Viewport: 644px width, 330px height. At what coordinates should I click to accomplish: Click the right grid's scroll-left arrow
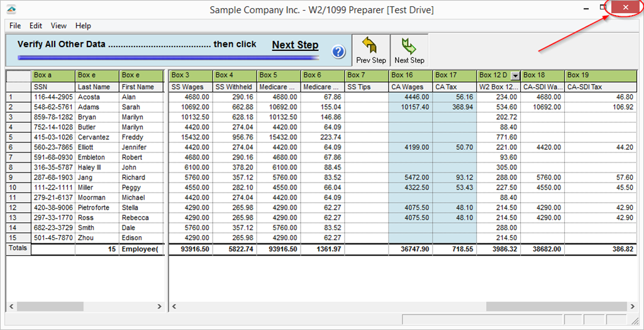coord(174,307)
